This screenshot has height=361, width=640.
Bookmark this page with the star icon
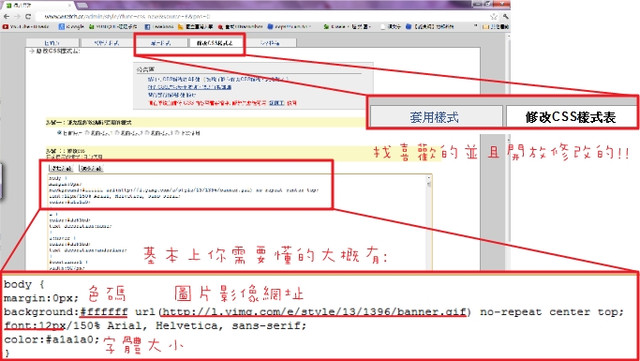(494, 17)
